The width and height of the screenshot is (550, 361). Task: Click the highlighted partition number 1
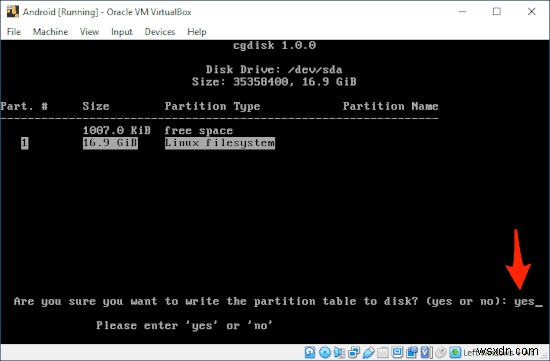[24, 143]
